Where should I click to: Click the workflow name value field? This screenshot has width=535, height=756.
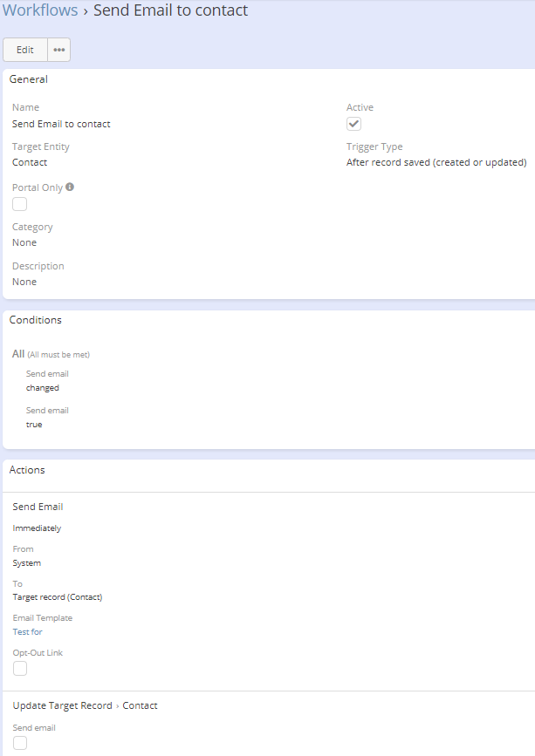click(61, 124)
